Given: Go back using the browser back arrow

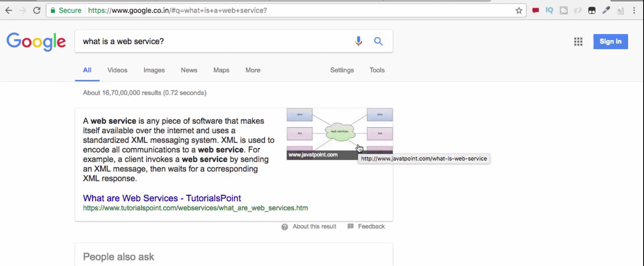Looking at the screenshot, I should pos(8,10).
